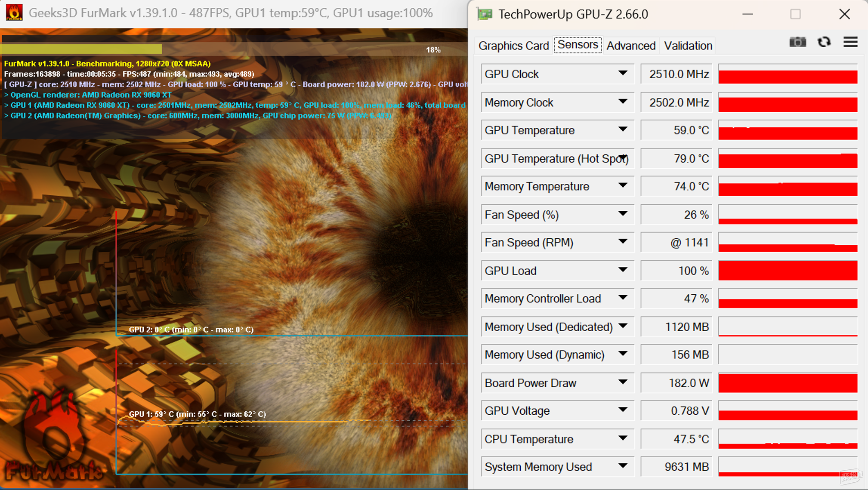
Task: Expand the GPU Temperature (Hot Spot) dropdown
Action: coord(623,158)
